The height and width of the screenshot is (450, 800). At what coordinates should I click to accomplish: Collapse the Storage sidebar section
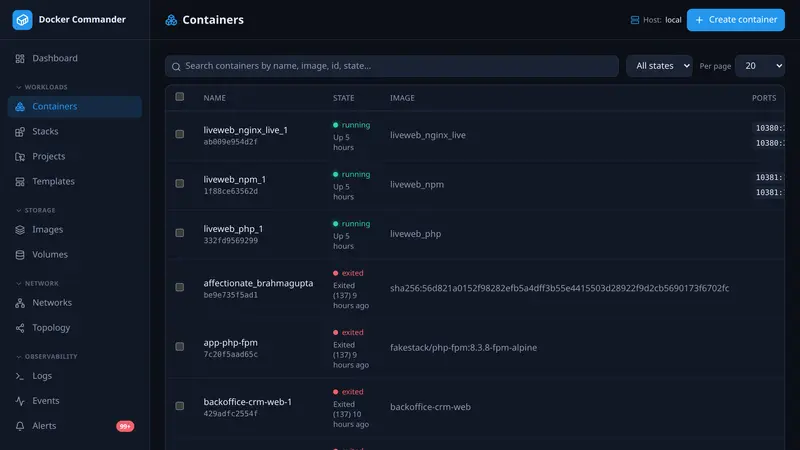tap(36, 210)
